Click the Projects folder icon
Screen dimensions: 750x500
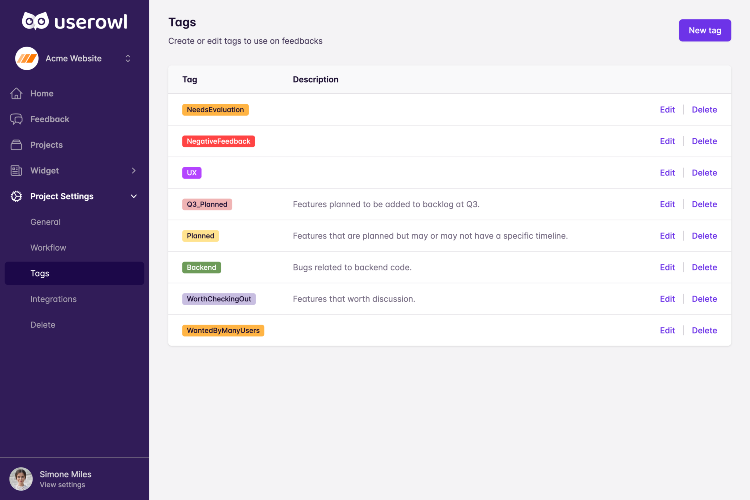pos(16,145)
